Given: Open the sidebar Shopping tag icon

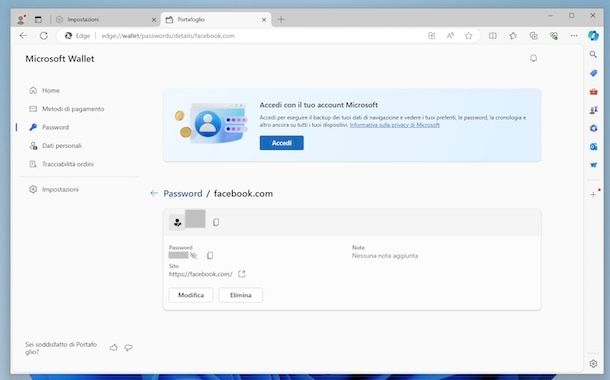Looking at the screenshot, I should (593, 73).
